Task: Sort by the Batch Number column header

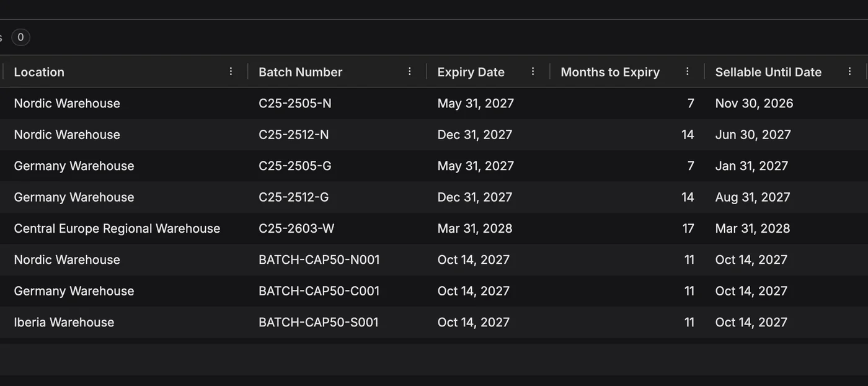Action: click(x=300, y=72)
